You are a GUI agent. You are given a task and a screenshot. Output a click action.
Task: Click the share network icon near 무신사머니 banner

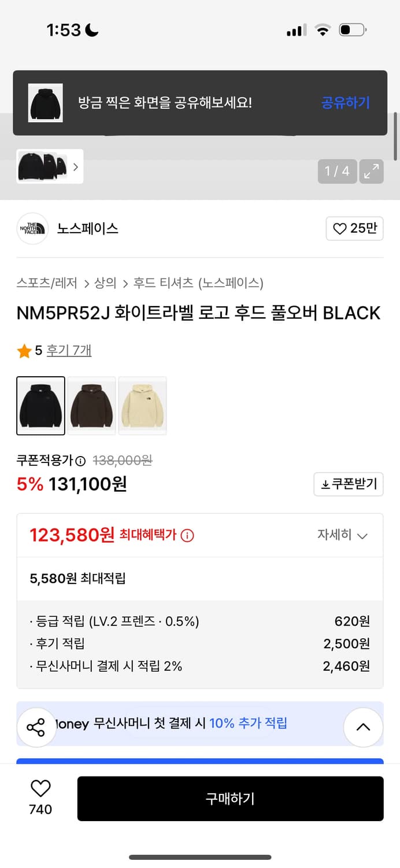pos(36,727)
